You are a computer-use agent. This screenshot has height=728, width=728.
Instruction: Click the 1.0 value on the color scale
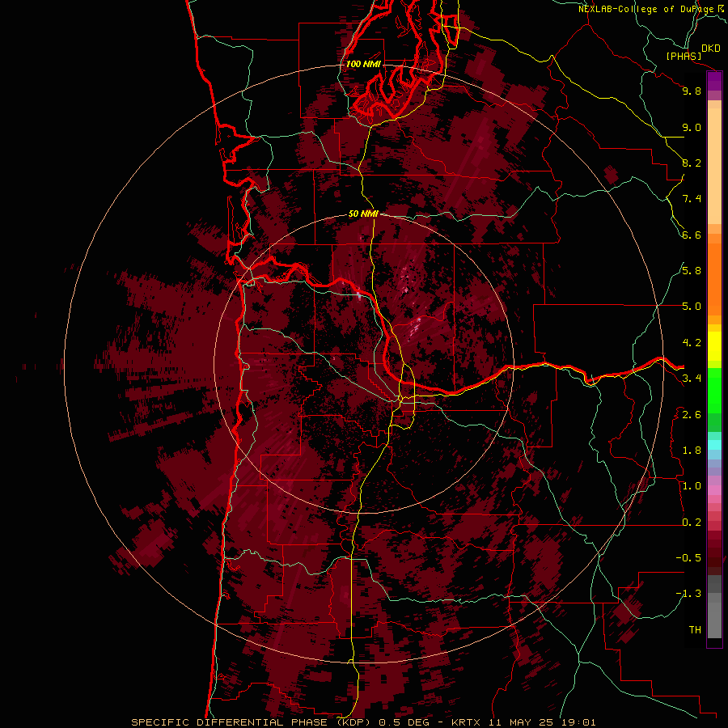click(692, 486)
